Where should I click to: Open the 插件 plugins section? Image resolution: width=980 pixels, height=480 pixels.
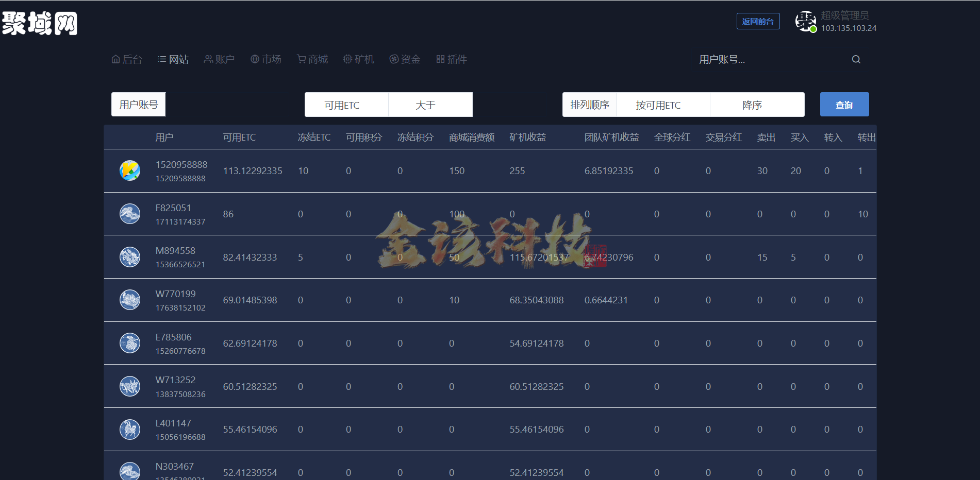click(452, 59)
